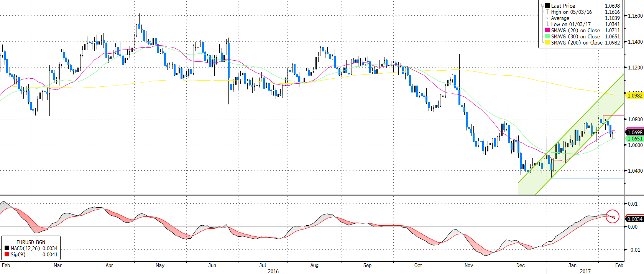Click the 0.0034 MACD value axis tag

point(635,219)
